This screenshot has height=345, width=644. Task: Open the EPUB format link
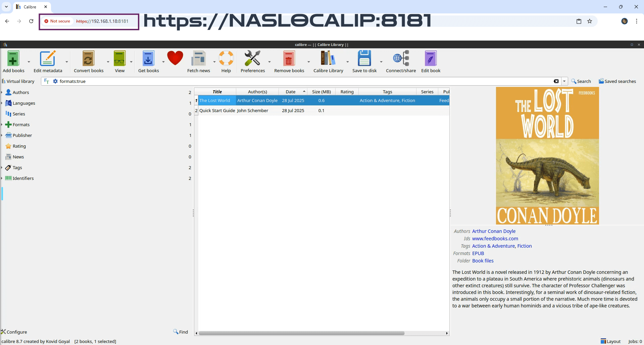point(478,253)
